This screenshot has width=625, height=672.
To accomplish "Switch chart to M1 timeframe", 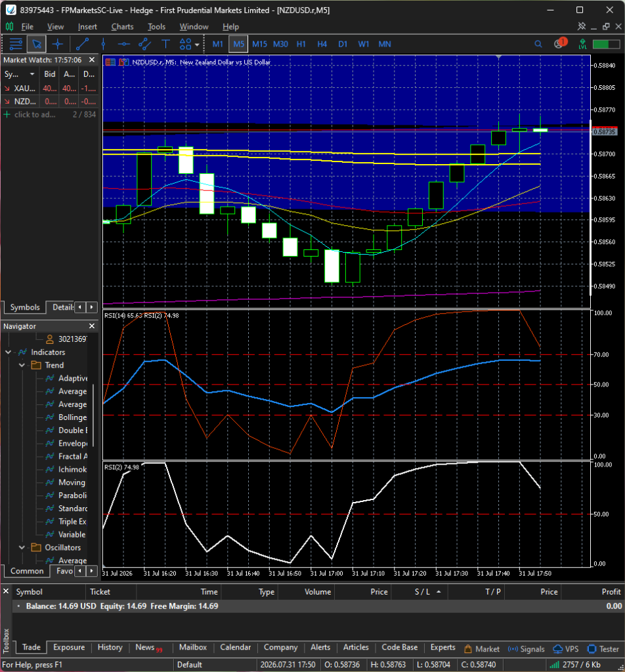I will (218, 44).
